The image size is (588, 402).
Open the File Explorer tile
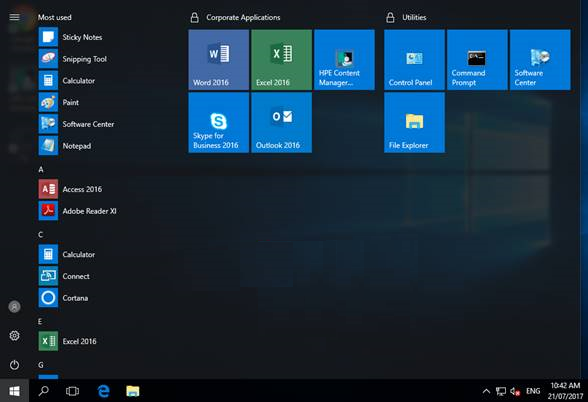[414, 123]
